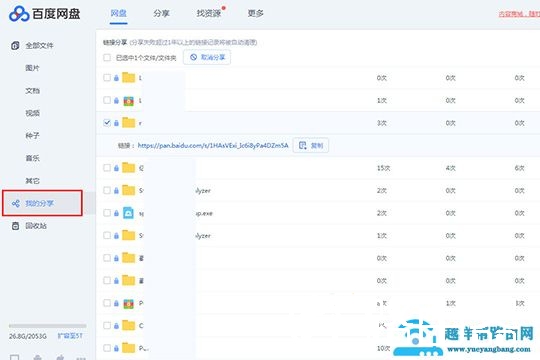Screen dimensions: 540x360
Task: Click the folder icon of the lyzer row with 1次
Action: [128, 235]
